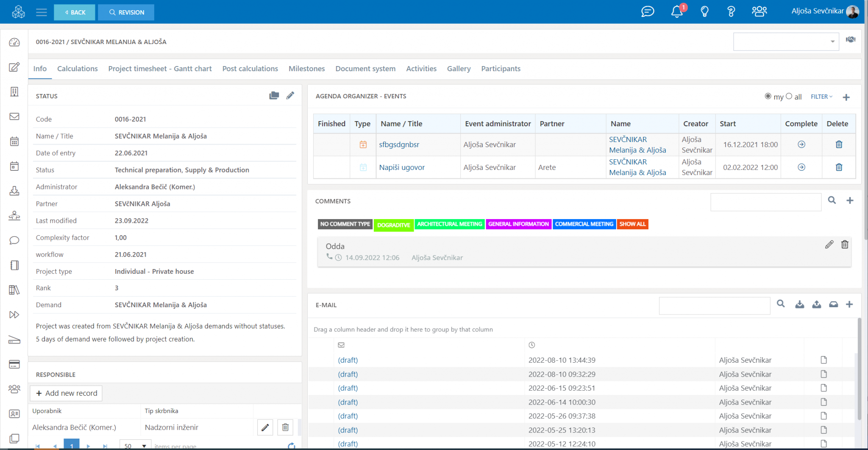The width and height of the screenshot is (868, 450).
Task: Open the status folder icon
Action: (x=274, y=96)
